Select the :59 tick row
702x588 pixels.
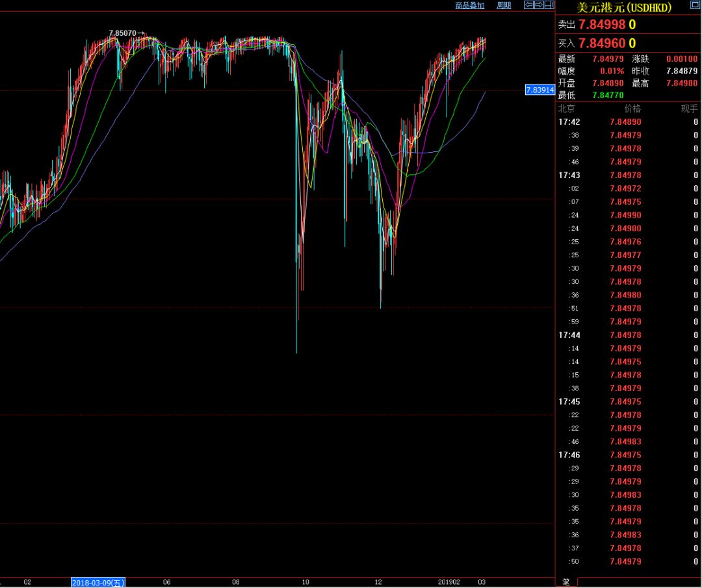click(x=628, y=322)
